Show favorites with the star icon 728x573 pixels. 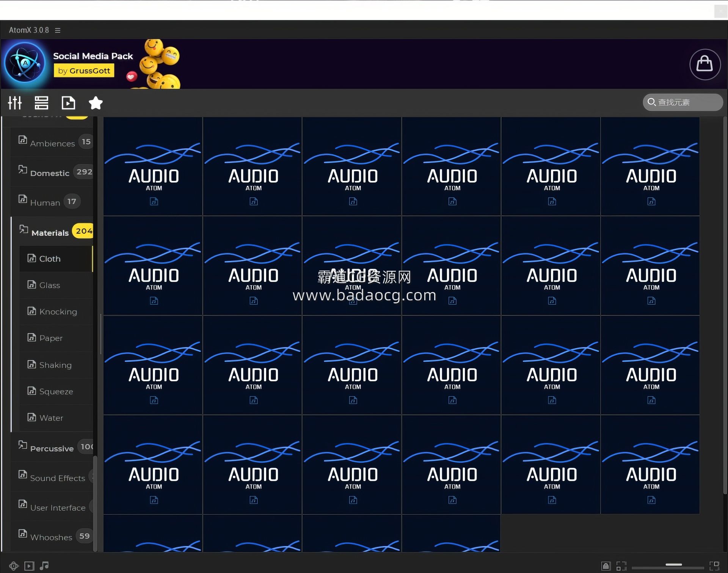click(96, 102)
